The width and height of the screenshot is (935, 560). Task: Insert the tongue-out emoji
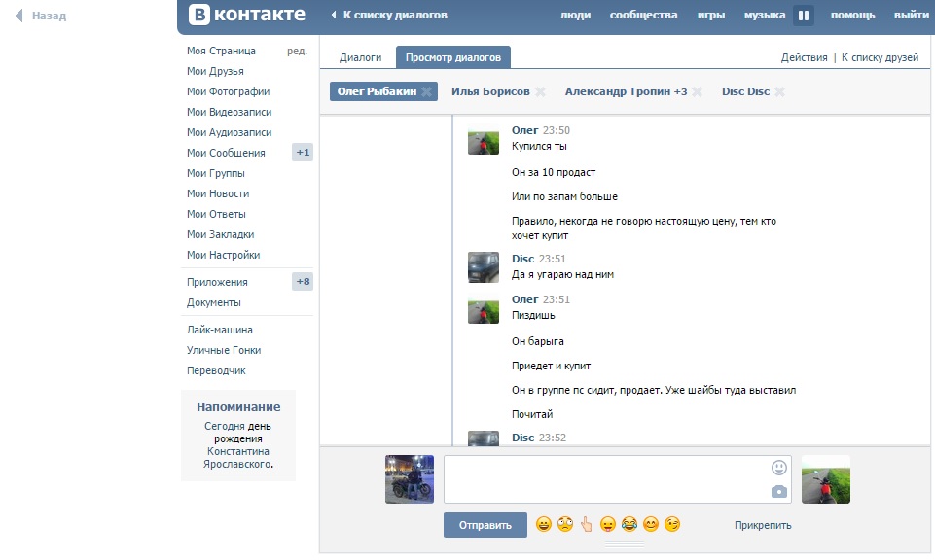click(x=608, y=524)
